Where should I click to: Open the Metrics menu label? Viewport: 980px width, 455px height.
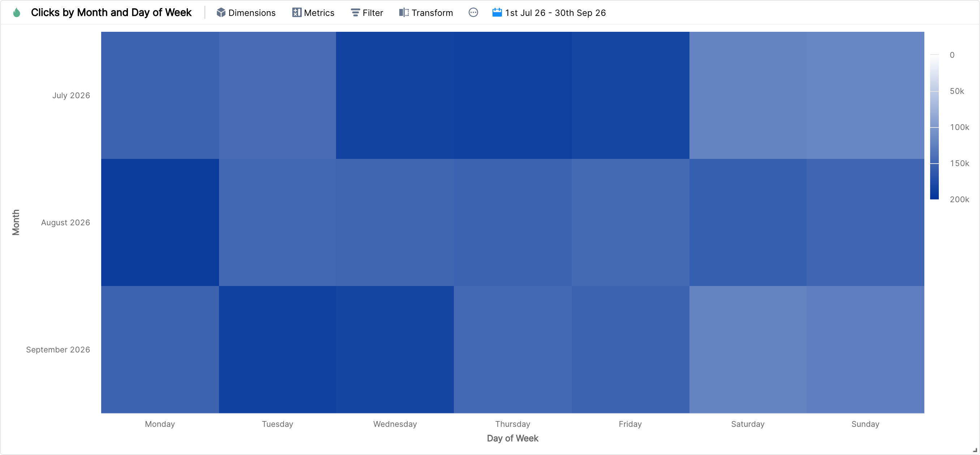pyautogui.click(x=319, y=13)
